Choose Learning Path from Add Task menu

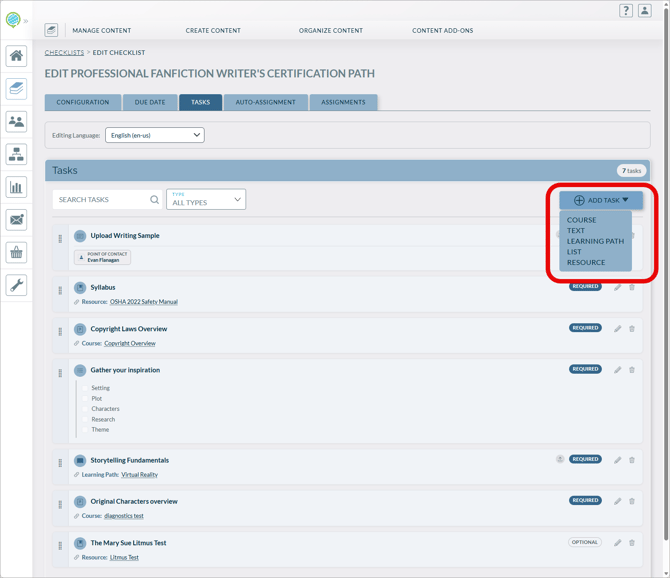(x=595, y=241)
